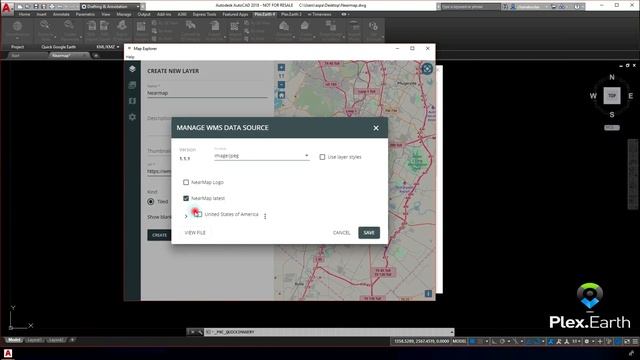640x360 pixels.
Task: Open the Featured Apps ribbon tab
Action: click(235, 14)
